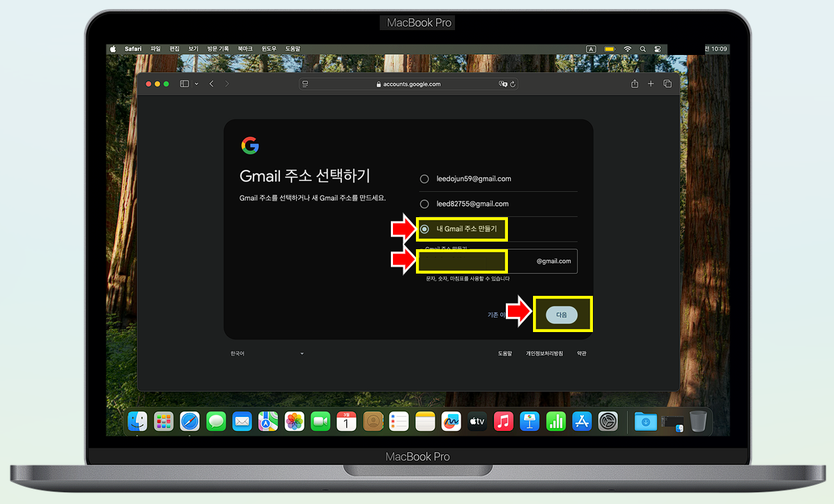This screenshot has width=834, height=504.
Task: Go back in Safari
Action: (212, 84)
